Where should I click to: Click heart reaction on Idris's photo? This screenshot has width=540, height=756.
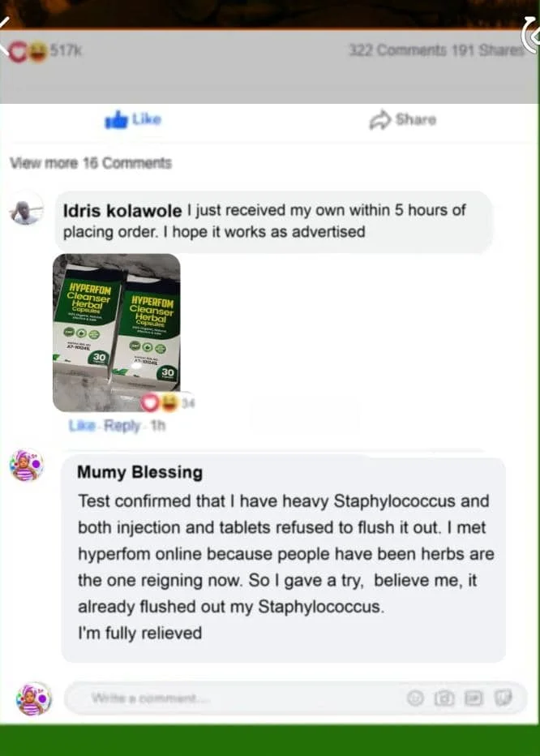[x=150, y=403]
